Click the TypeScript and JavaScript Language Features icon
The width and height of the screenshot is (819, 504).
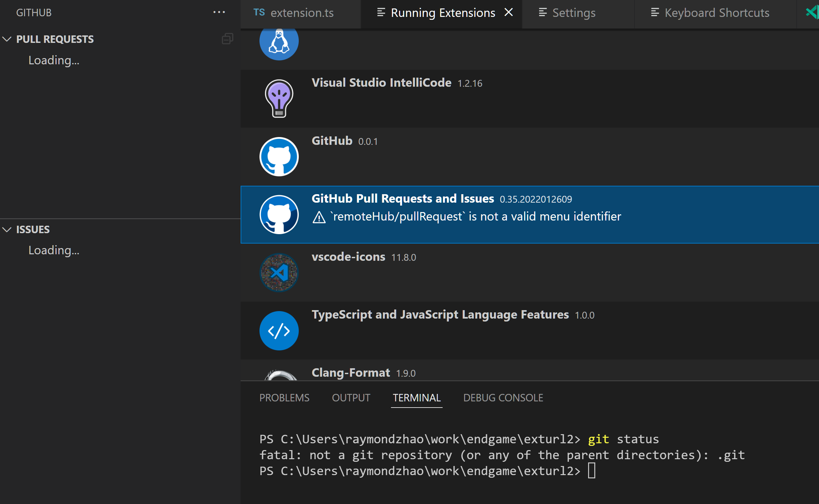click(x=279, y=330)
